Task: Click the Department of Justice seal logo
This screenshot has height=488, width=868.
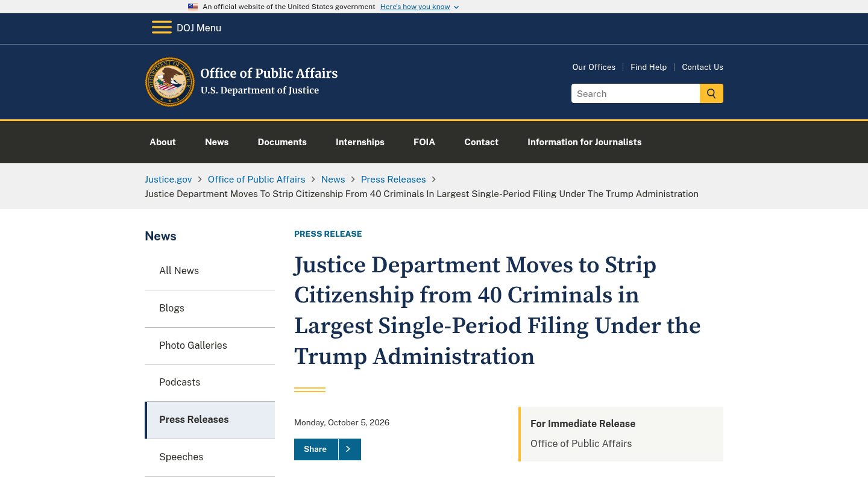Action: pos(170,82)
